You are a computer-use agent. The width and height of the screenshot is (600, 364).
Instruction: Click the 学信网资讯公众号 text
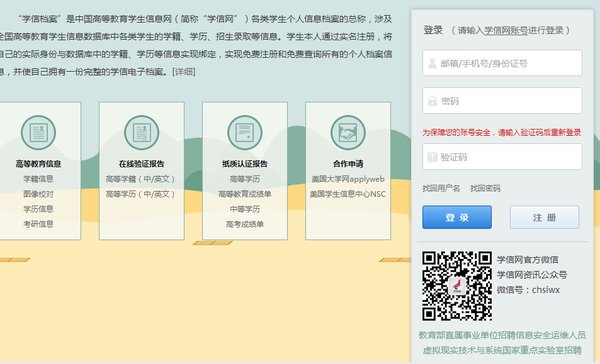click(532, 274)
